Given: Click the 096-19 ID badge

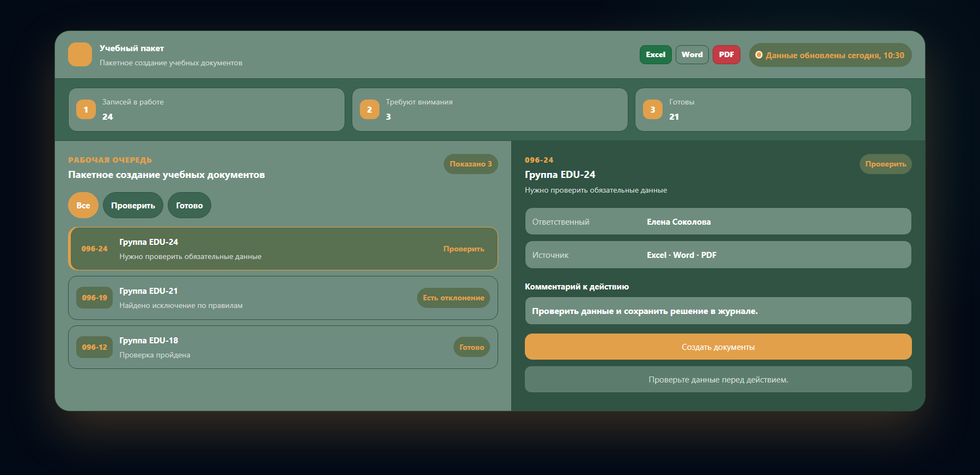Looking at the screenshot, I should (x=95, y=298).
